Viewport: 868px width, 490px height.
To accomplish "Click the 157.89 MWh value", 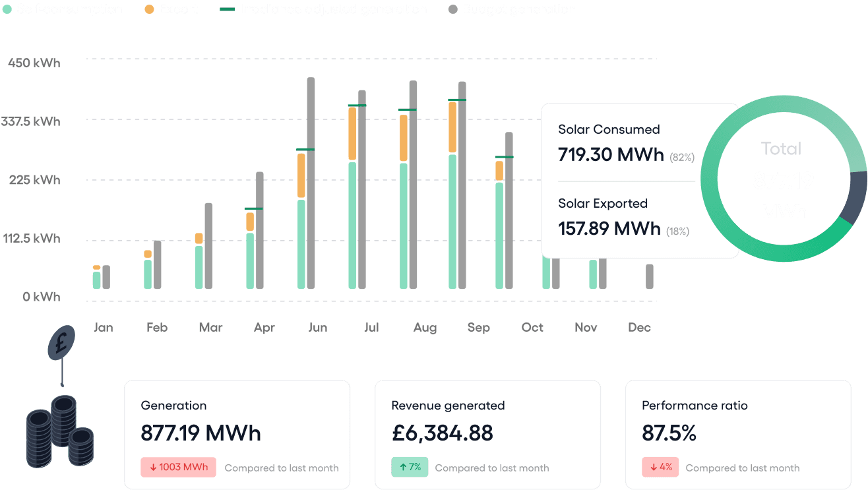I will click(609, 228).
